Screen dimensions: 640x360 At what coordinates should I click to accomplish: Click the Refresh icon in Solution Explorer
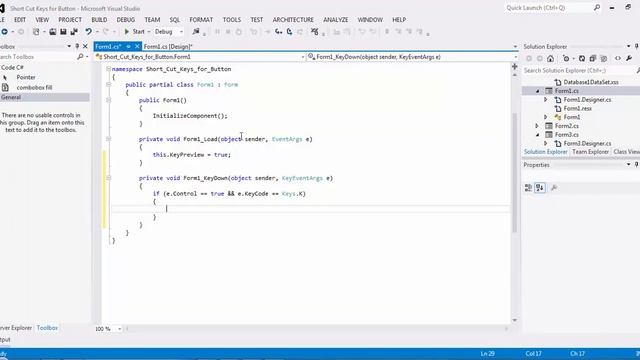(582, 59)
